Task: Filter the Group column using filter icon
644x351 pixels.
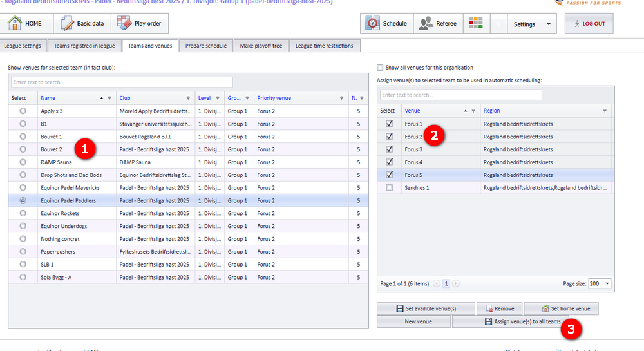Action: coord(247,98)
